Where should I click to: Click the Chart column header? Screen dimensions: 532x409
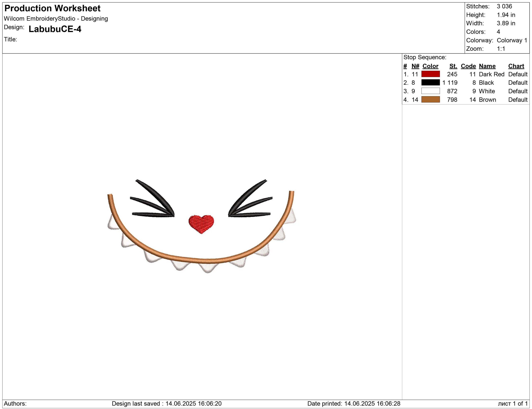click(516, 66)
